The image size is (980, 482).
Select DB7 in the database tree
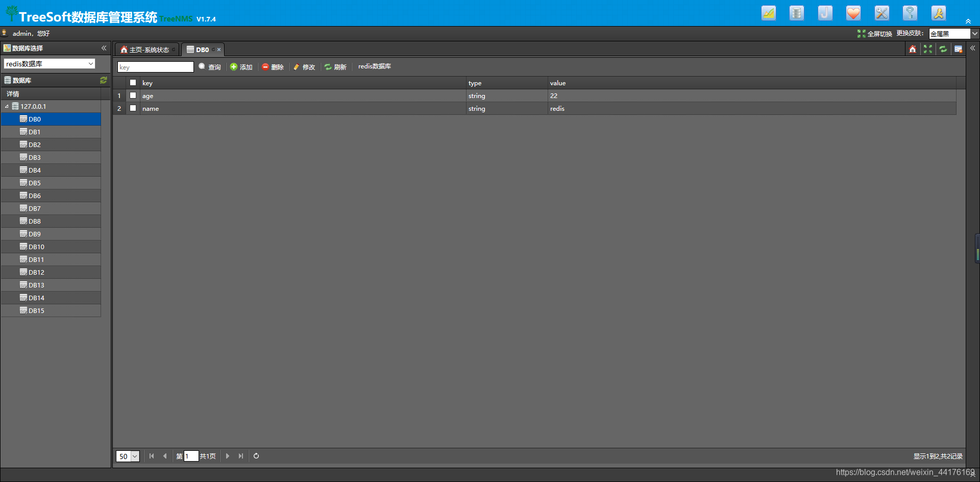pos(51,208)
